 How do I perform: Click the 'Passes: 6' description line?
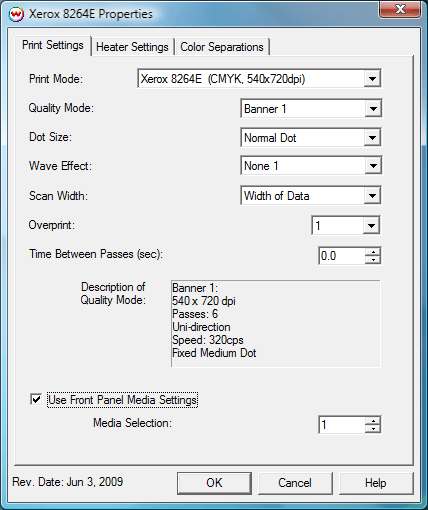(195, 314)
